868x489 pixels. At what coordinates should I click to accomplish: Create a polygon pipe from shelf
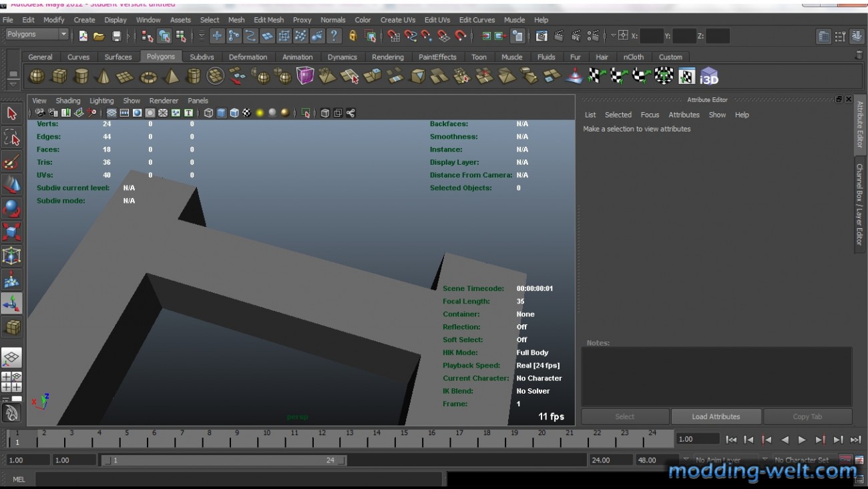pos(193,77)
